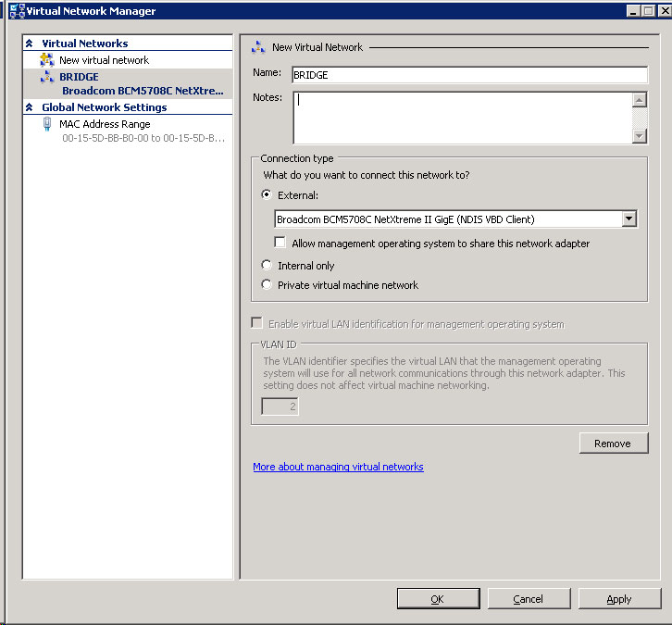This screenshot has width=672, height=625.
Task: Click the Virtual Network Manager title bar icon
Action: [x=15, y=11]
